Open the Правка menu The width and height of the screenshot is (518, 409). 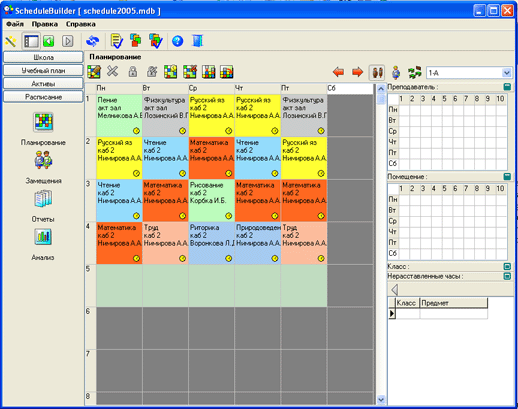tap(45, 24)
